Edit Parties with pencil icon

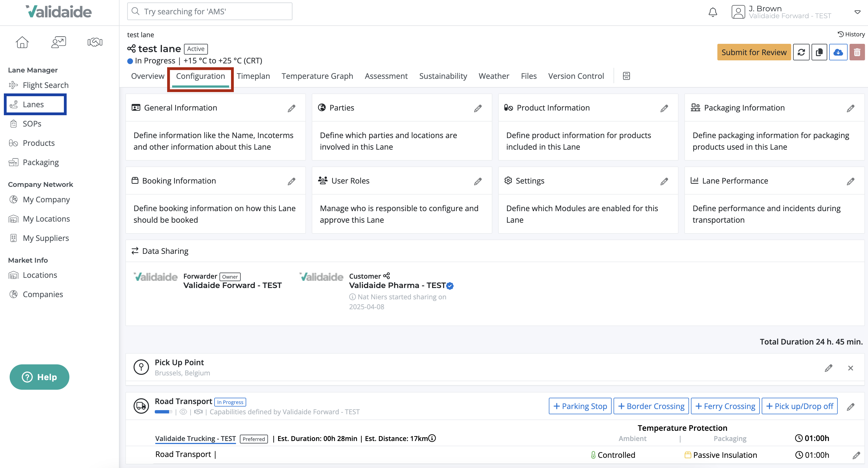click(478, 108)
